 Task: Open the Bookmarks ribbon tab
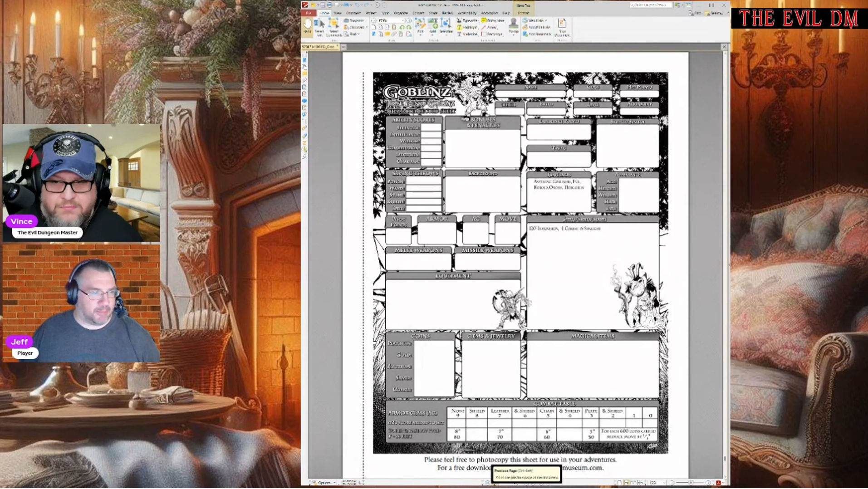click(489, 13)
